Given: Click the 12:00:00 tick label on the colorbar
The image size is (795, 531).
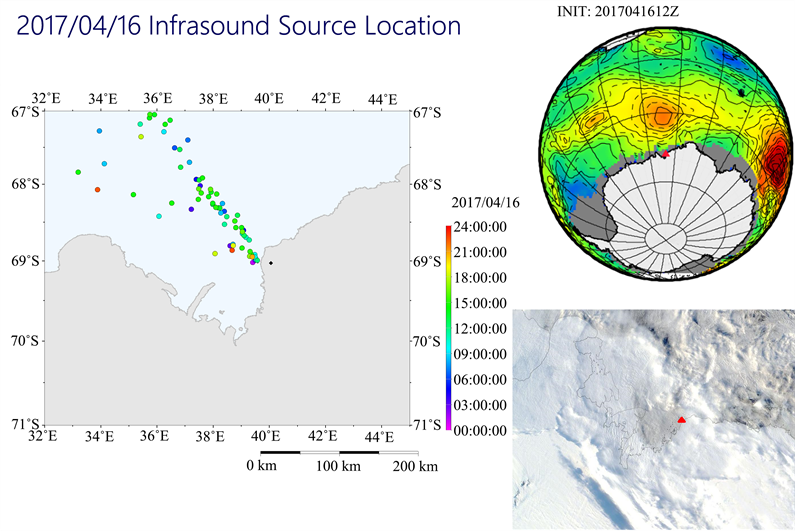Looking at the screenshot, I should point(476,328).
